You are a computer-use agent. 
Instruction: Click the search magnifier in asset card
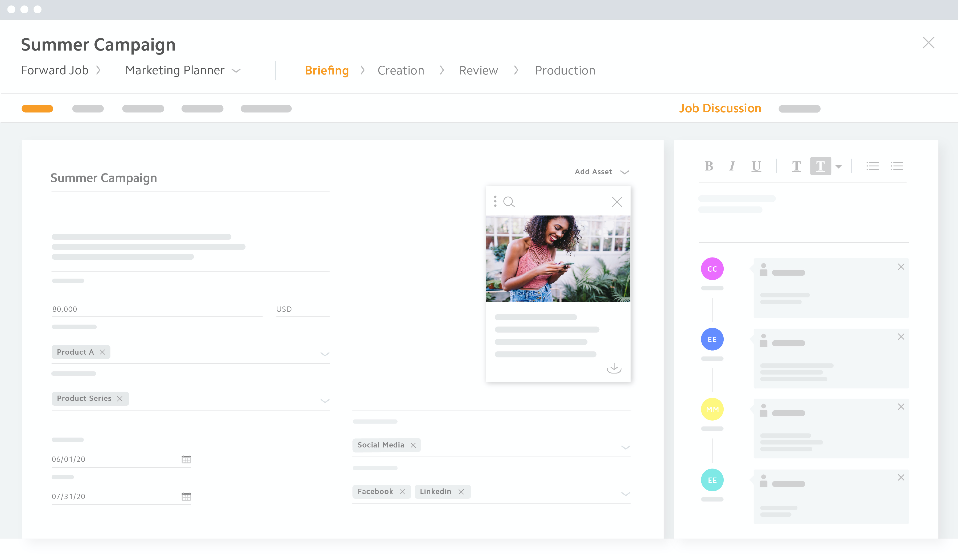[x=509, y=202]
